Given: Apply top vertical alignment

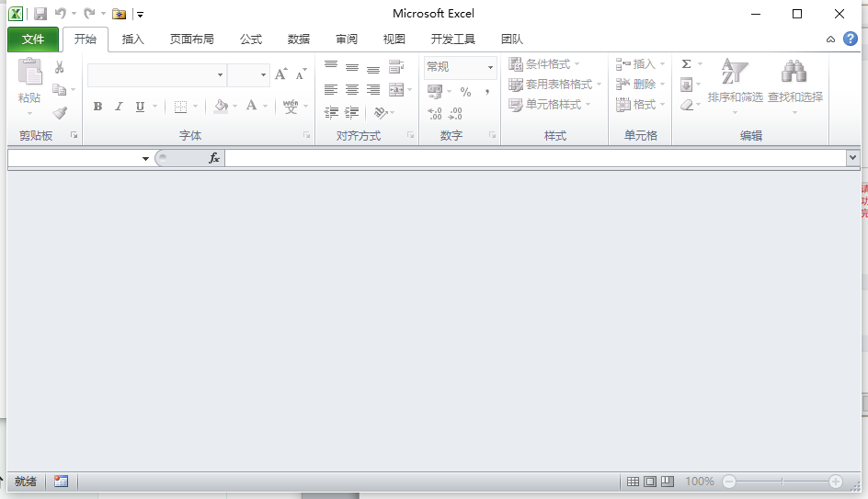Looking at the screenshot, I should 331,66.
